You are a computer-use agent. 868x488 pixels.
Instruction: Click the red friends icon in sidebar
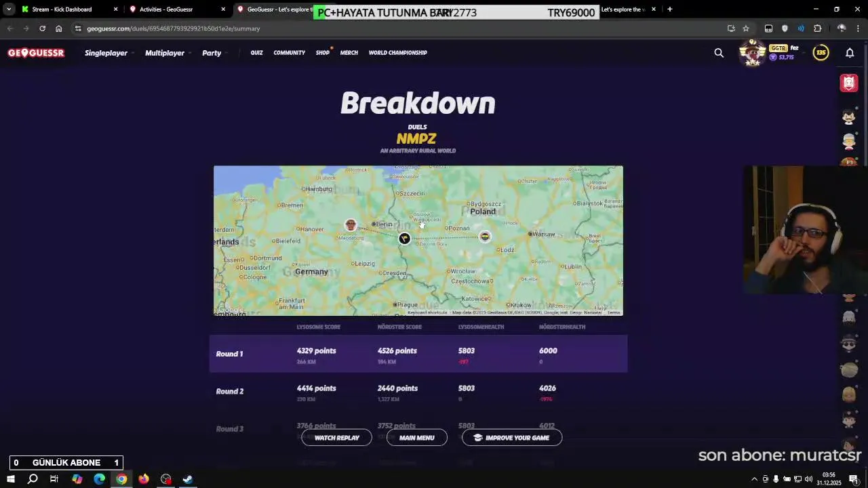(x=848, y=83)
